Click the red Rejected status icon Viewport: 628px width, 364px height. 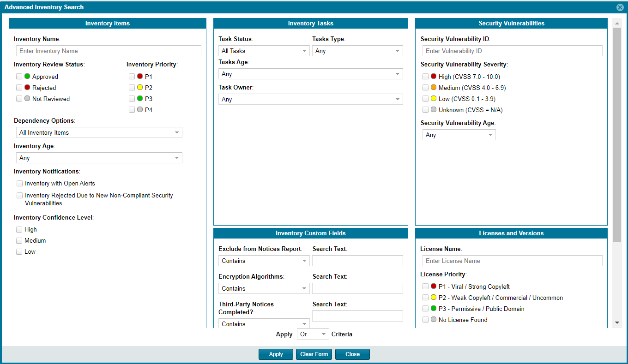[27, 88]
